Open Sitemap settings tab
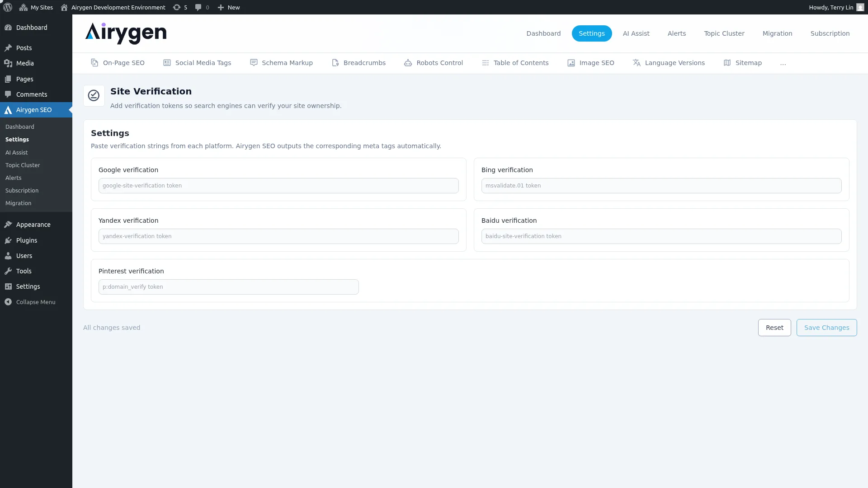 [743, 63]
